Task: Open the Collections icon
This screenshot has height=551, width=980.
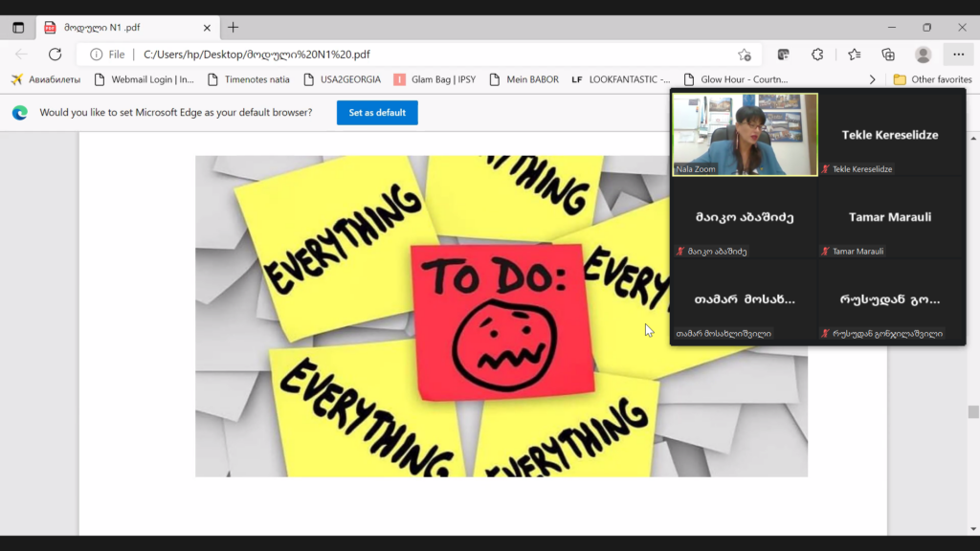Action: click(888, 55)
